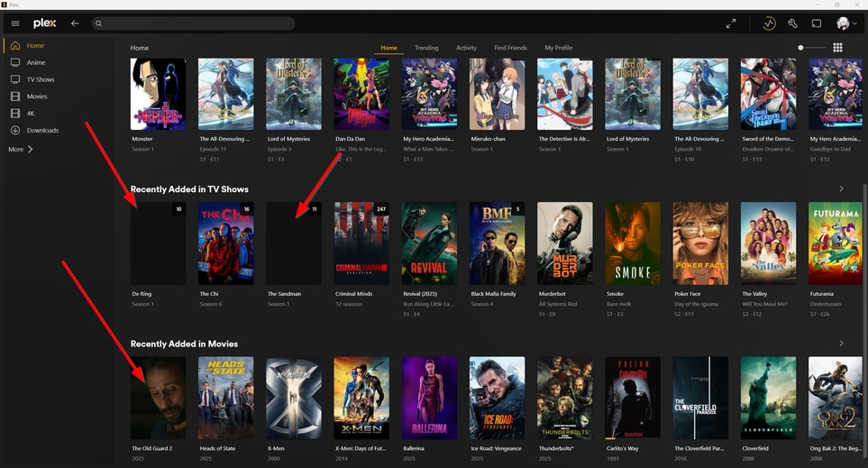Switch to the Home tab
The width and height of the screenshot is (868, 468).
[x=388, y=48]
